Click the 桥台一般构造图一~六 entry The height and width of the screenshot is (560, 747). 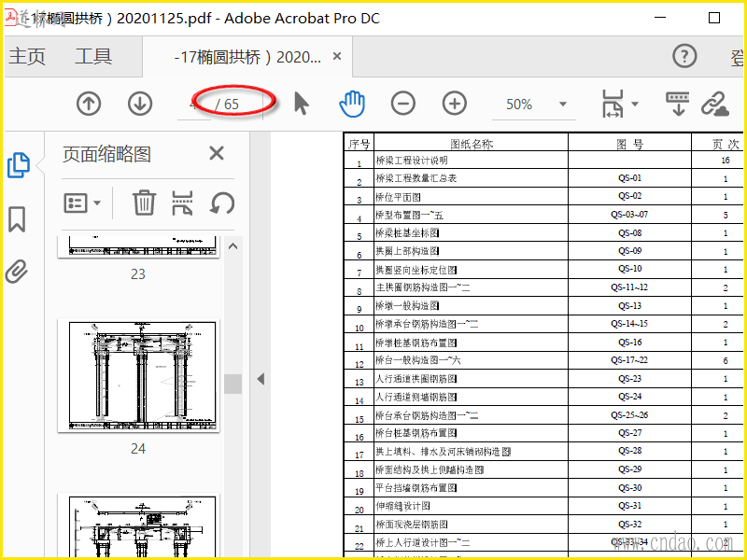click(x=417, y=360)
